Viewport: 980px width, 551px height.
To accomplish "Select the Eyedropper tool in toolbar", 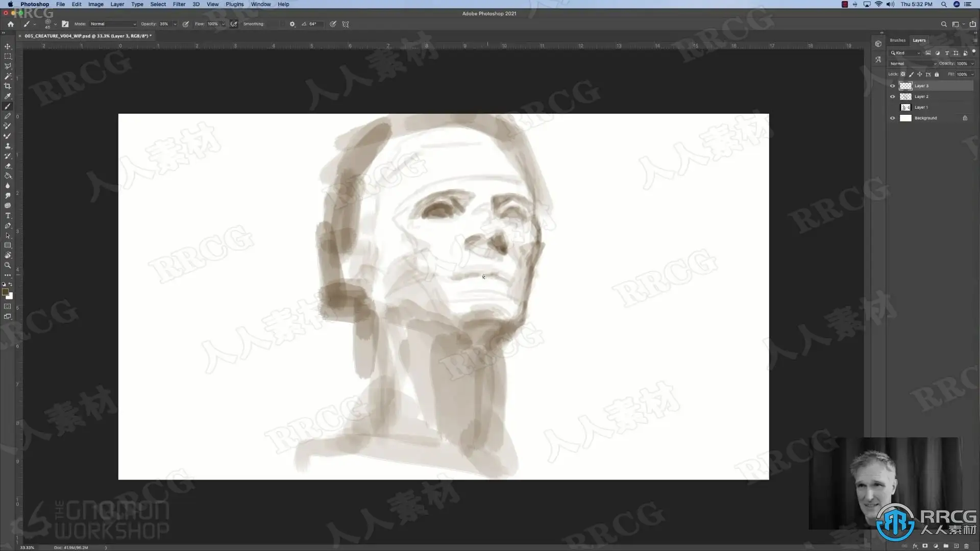I will 8,96.
